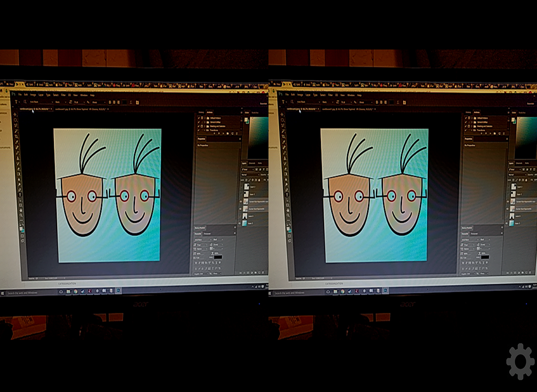This screenshot has width=537, height=392.
Task: Switch to Paragraph tab in left view
Action: [x=207, y=234]
